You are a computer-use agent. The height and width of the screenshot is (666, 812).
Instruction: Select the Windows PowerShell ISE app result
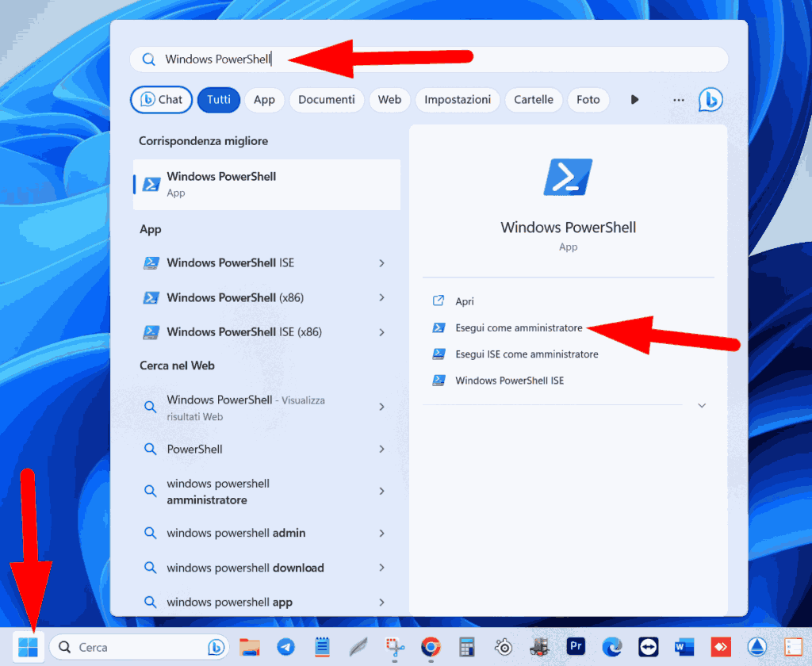point(266,263)
